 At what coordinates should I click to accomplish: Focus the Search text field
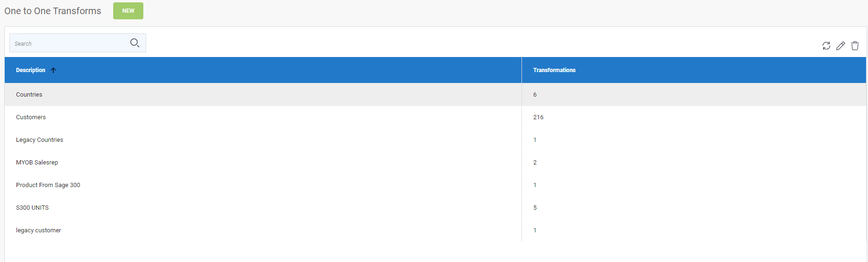pos(68,43)
